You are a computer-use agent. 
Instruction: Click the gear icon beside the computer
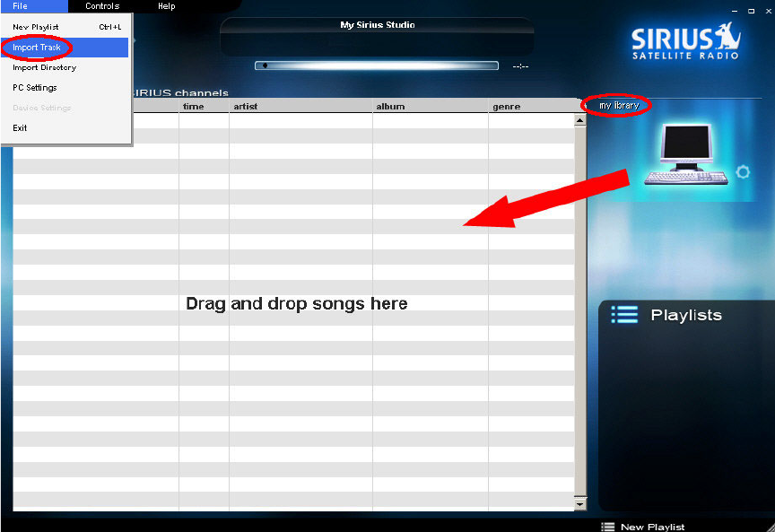click(743, 172)
